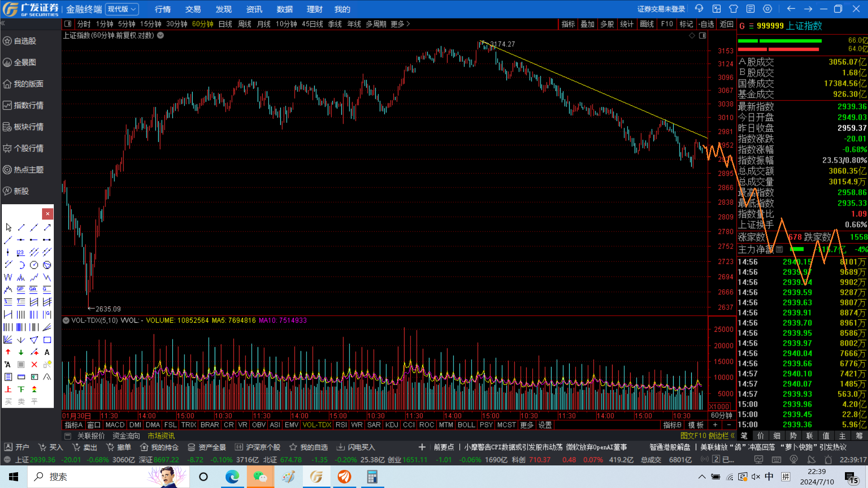
Task: Switch to the MACD indicator tab
Action: click(x=115, y=425)
